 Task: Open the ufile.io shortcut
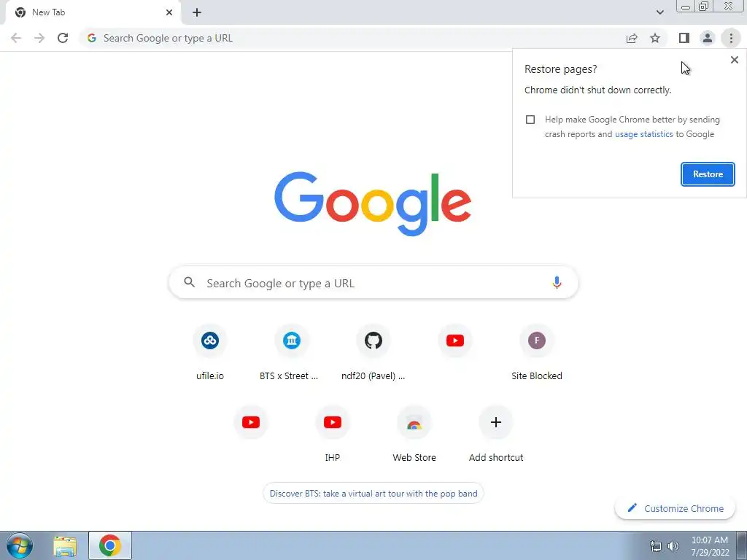210,353
